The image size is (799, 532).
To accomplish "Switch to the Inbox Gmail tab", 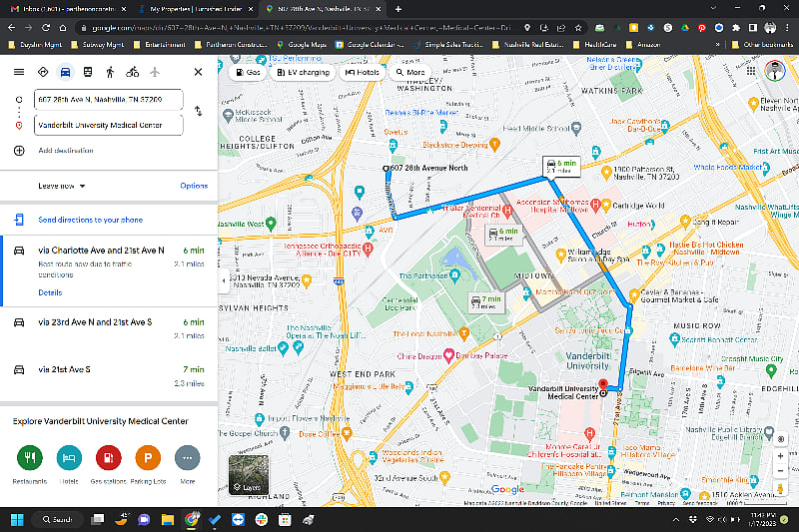I will [x=69, y=9].
